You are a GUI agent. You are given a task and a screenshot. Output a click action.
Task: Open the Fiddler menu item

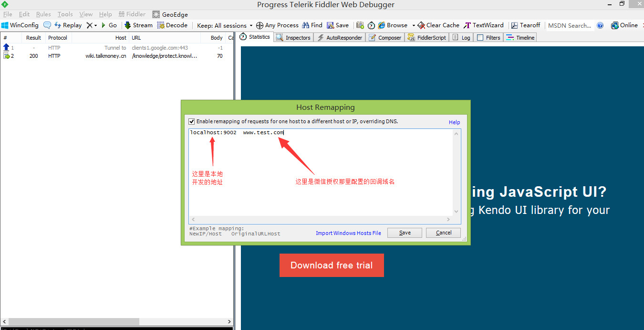tap(132, 14)
